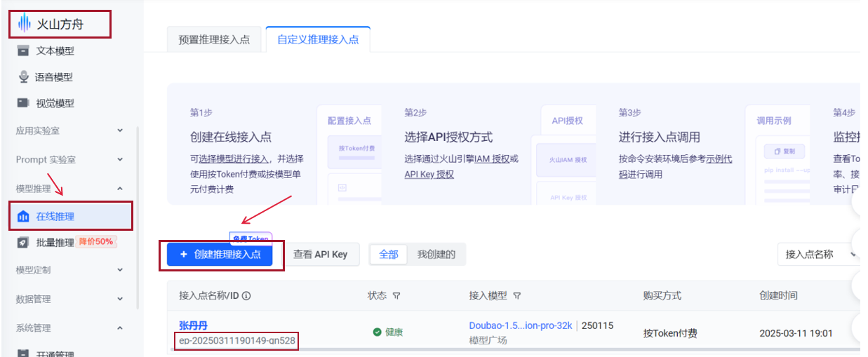Click the 语音模型 microphone icon
868x357 pixels.
(x=24, y=77)
